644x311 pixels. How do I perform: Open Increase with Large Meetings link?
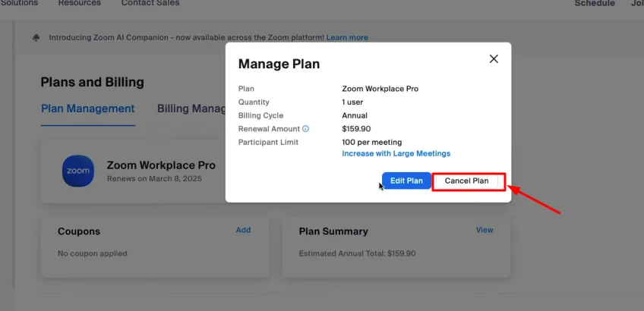(396, 153)
